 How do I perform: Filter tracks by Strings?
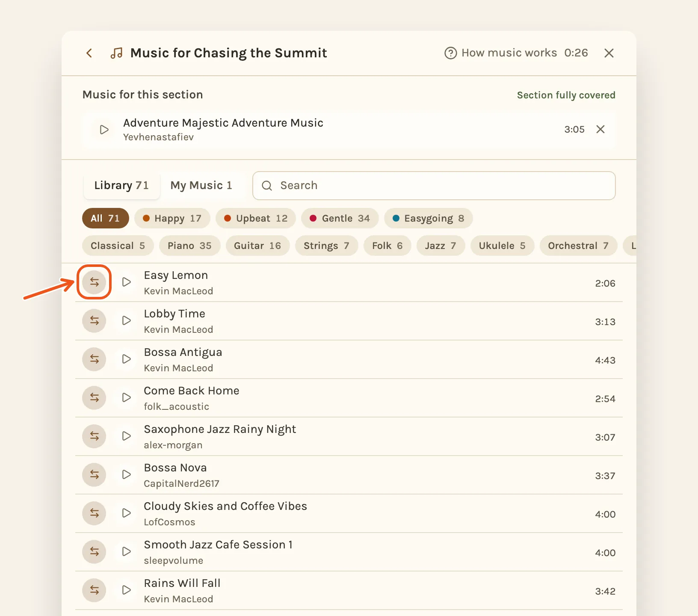327,246
